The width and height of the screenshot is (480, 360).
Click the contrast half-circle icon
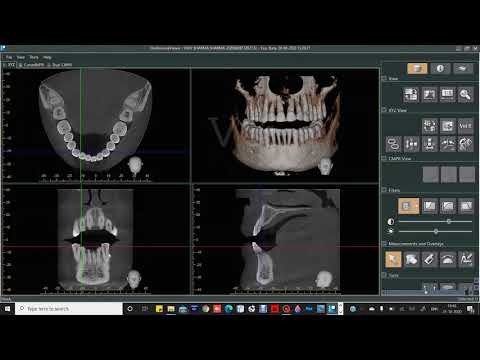click(391, 221)
